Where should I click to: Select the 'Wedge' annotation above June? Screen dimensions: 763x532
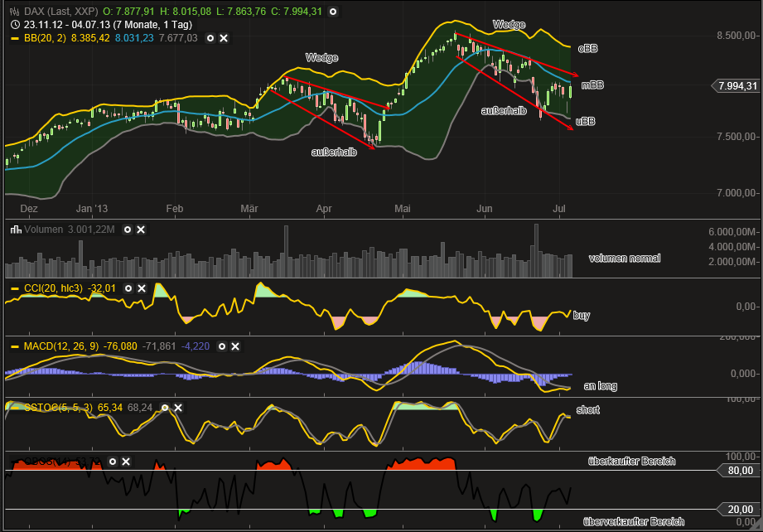click(x=509, y=24)
